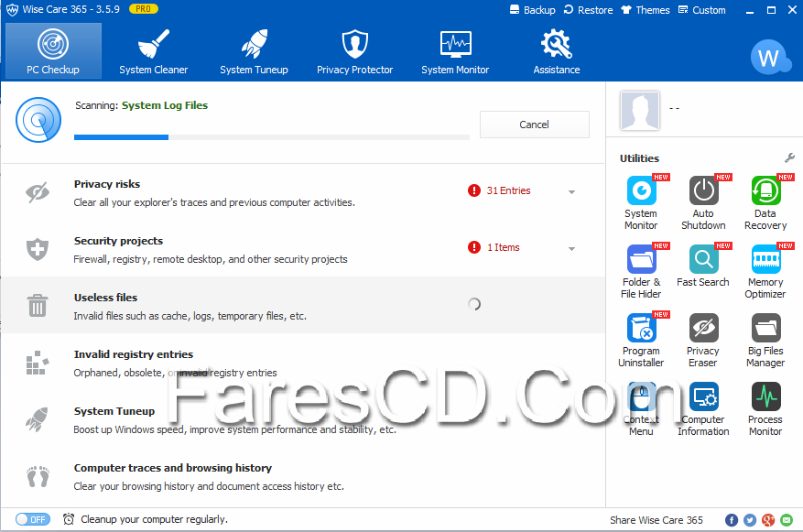Go to System Monitor tab
803x532 pixels.
click(455, 50)
